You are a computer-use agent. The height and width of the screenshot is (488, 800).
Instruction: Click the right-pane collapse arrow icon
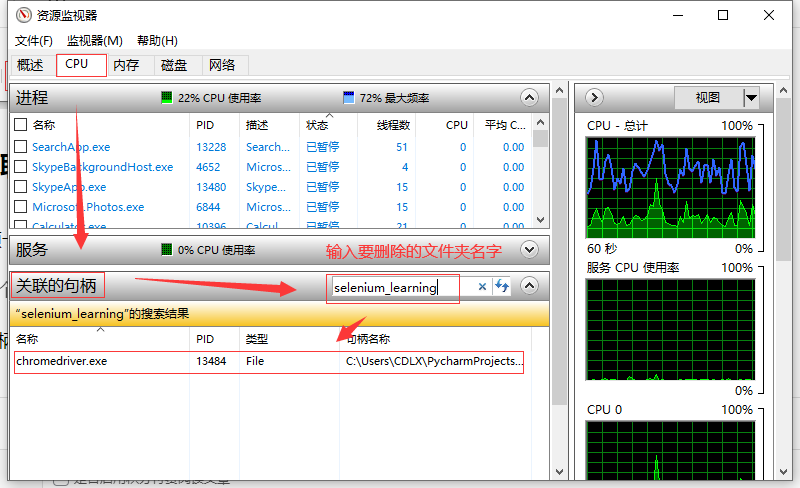tap(594, 97)
